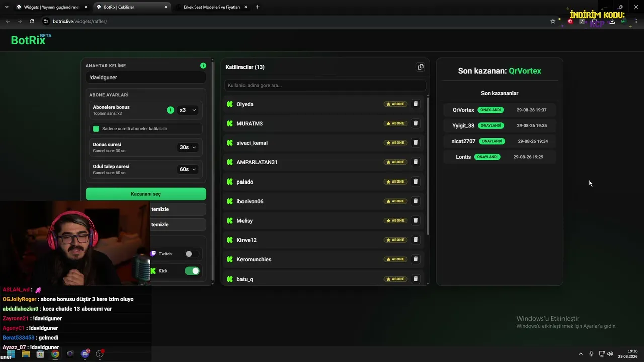Click the timestamp 29-08-26 19:29

528,157
